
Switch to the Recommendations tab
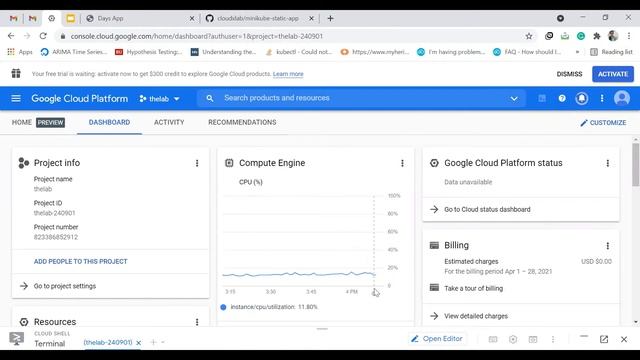pos(242,122)
